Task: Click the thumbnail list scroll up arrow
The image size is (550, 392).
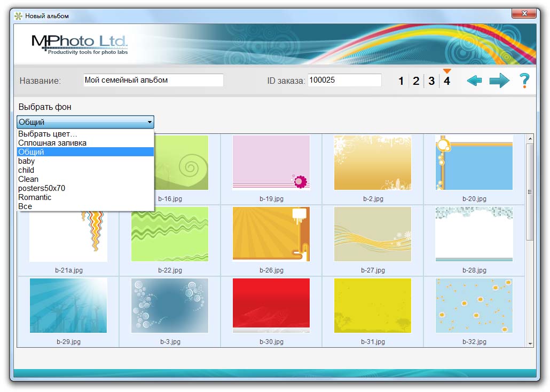Action: (x=530, y=139)
